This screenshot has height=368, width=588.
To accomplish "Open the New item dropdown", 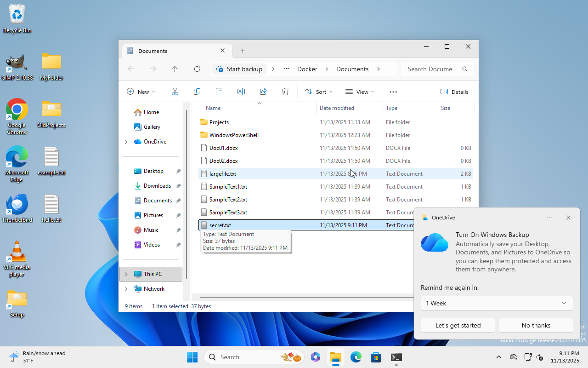I will (x=141, y=92).
